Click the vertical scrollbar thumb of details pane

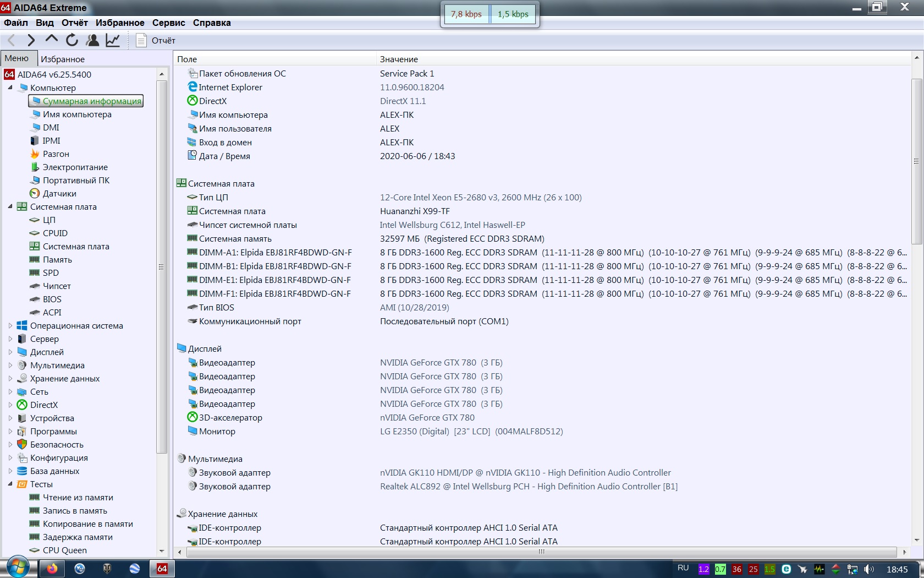click(916, 161)
